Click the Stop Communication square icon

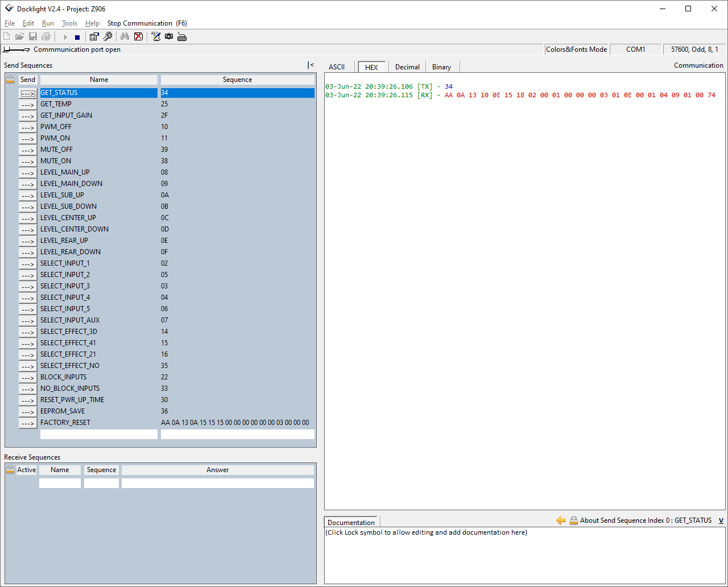point(77,37)
